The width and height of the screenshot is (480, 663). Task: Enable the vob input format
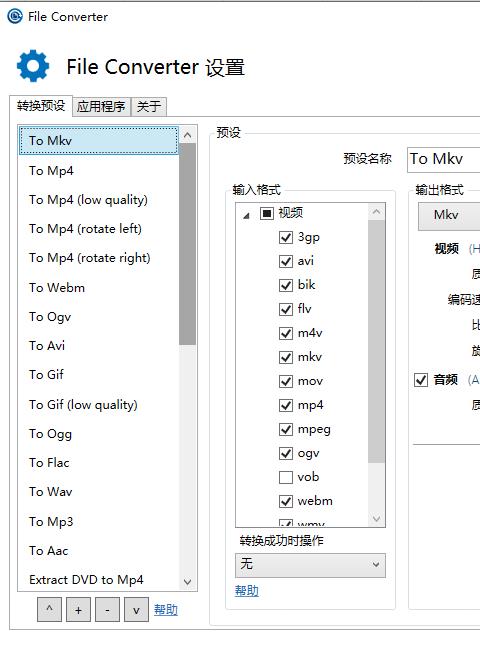[286, 477]
